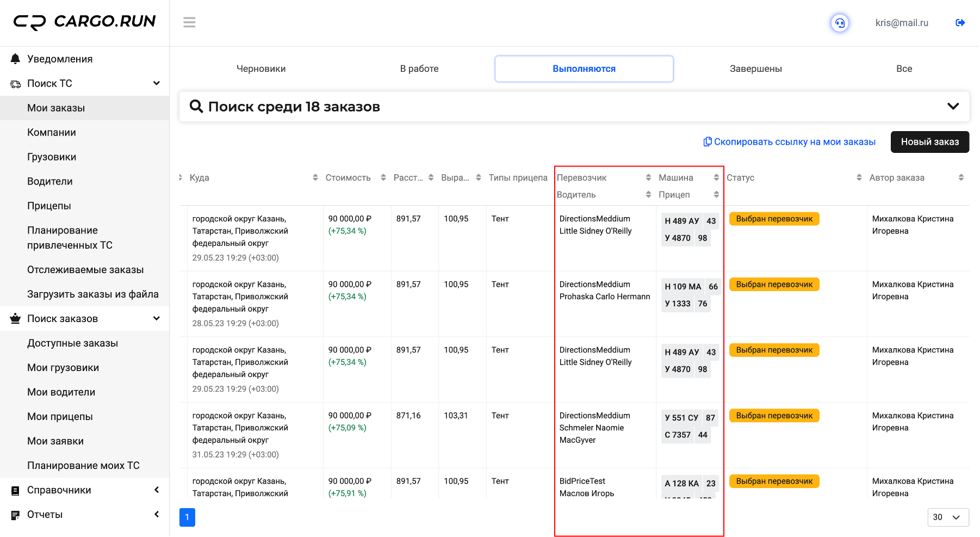Open notifications via the bell icon
Image resolution: width=980 pixels, height=537 pixels.
click(15, 59)
